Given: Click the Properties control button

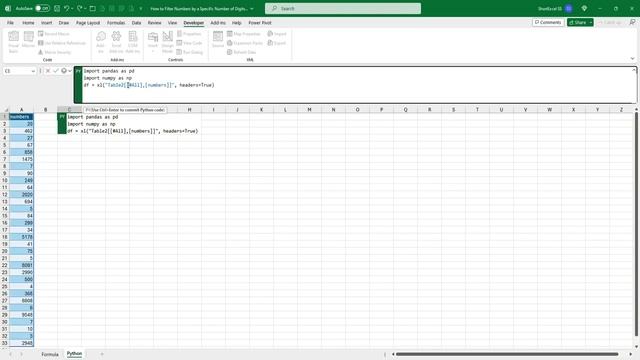Looking at the screenshot, I should click(189, 34).
